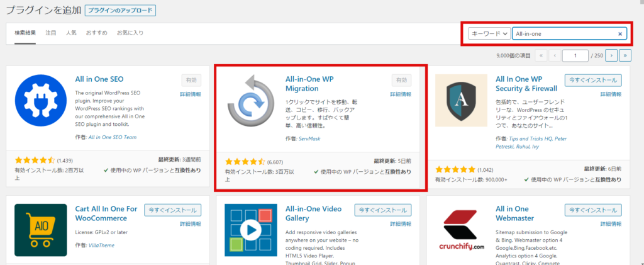
Task: Go to the next results page
Action: (611, 55)
